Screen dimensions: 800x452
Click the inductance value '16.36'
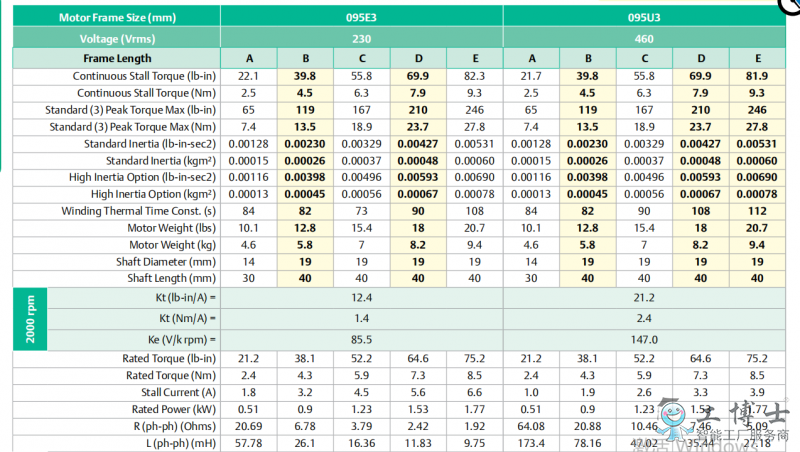(x=362, y=443)
